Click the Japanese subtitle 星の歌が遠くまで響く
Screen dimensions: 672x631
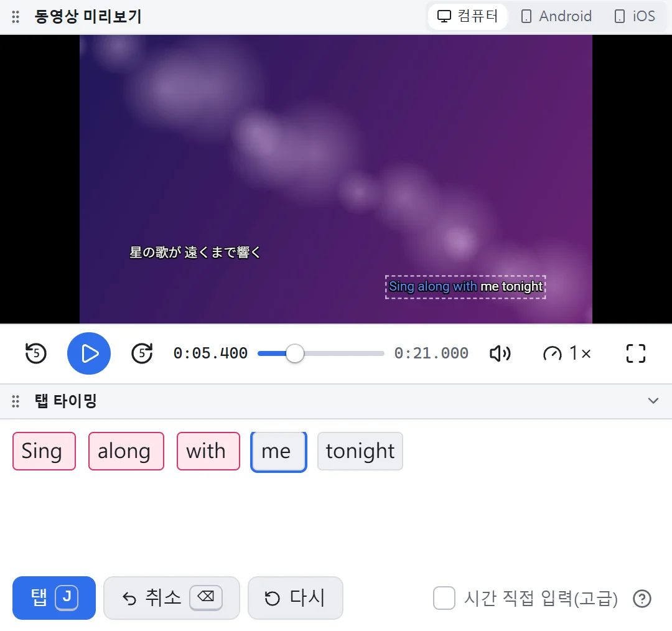click(x=195, y=253)
